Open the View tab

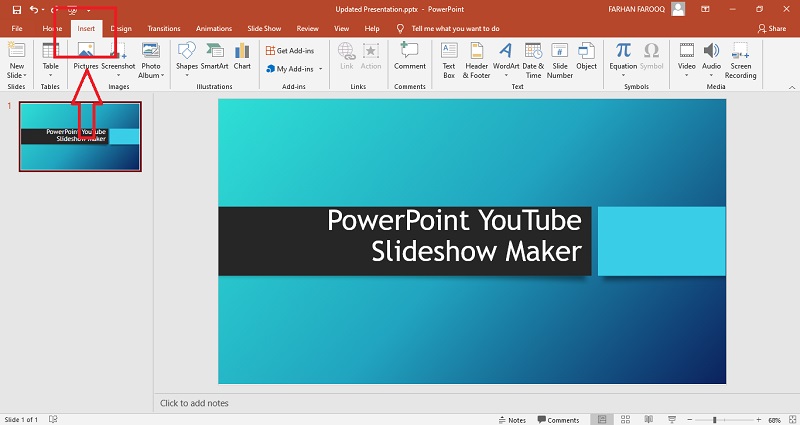341,29
